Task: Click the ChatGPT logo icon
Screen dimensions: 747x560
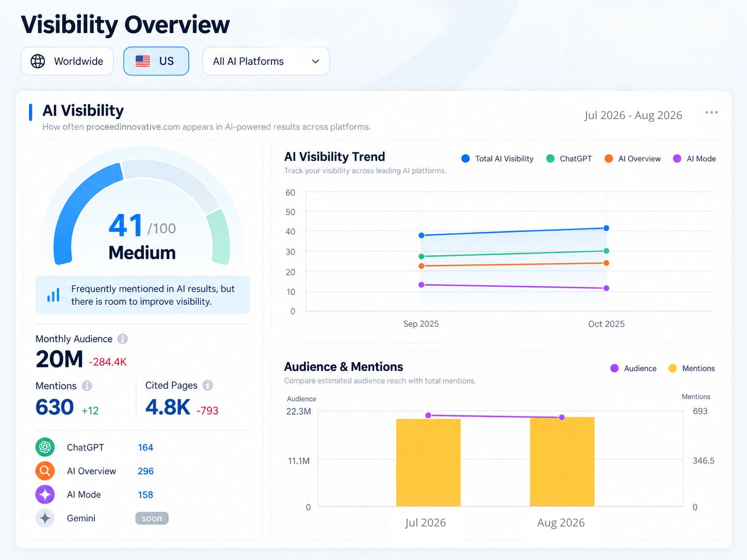Action: (x=45, y=447)
